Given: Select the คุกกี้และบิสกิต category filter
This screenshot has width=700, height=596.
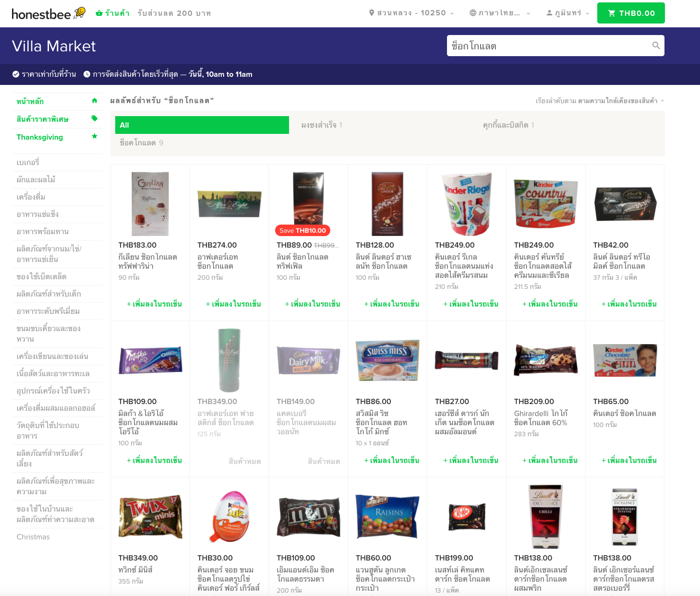Looking at the screenshot, I should click(508, 125).
